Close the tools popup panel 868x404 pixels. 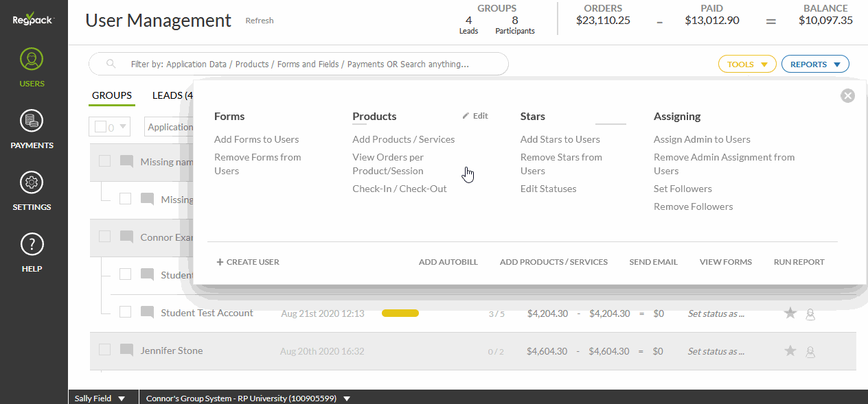coord(847,96)
